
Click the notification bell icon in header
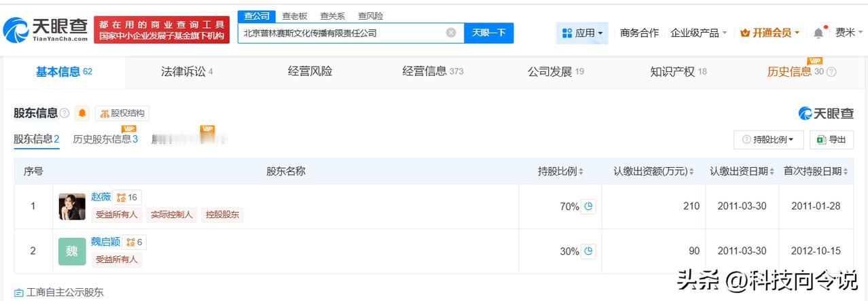tap(818, 33)
